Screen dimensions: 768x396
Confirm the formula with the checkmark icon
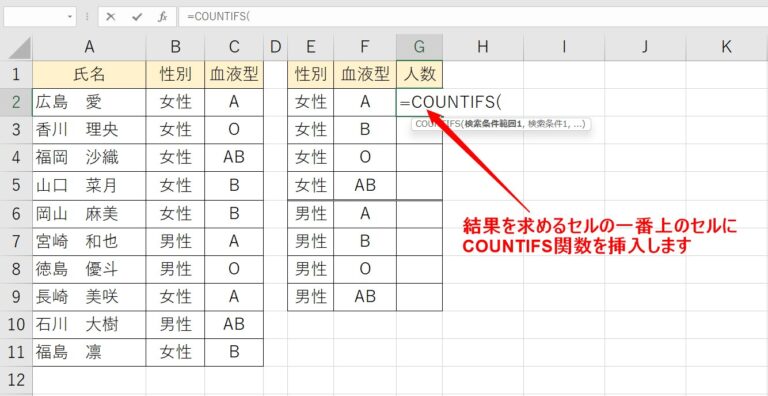pos(137,17)
